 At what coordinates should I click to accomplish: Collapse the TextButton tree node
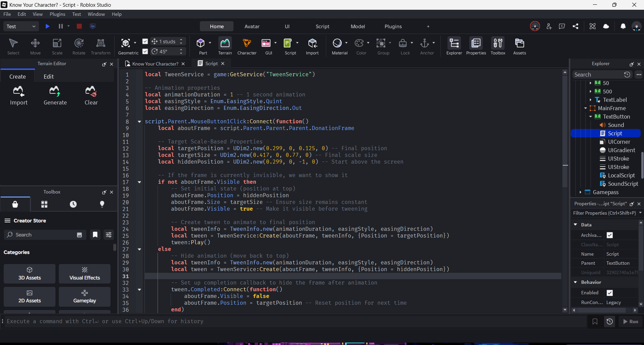point(591,117)
